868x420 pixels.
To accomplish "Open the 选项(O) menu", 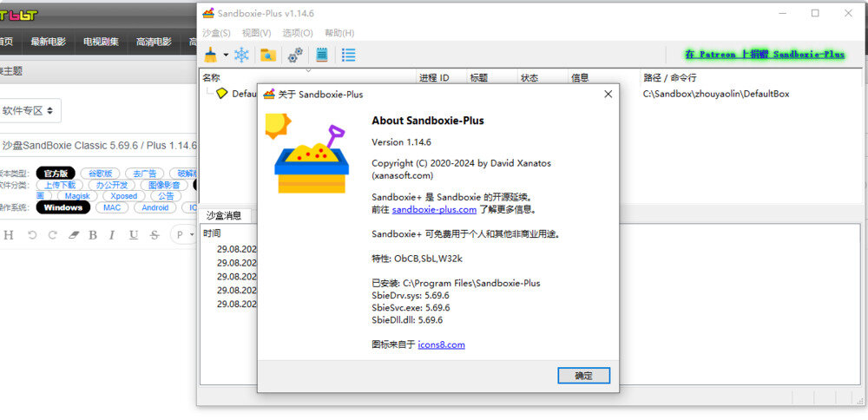I will point(297,33).
